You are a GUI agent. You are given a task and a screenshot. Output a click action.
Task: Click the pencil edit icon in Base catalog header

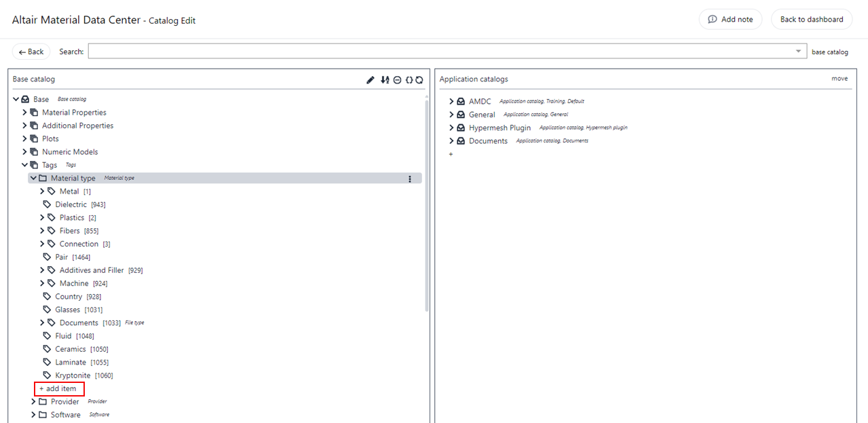[371, 79]
